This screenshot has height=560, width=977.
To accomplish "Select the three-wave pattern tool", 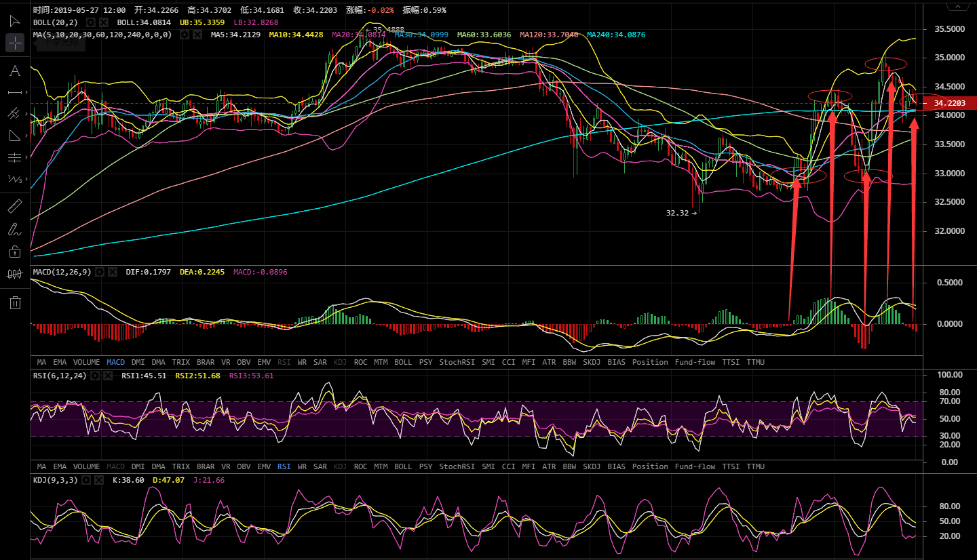I will tap(15, 179).
